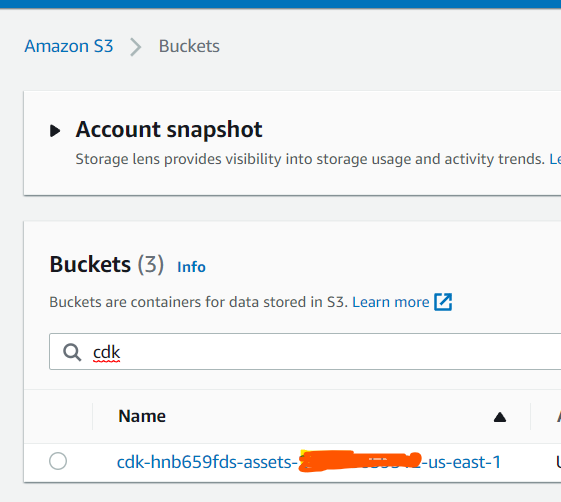Sort buckets using the Name column header
The image size is (561, 502).
click(142, 416)
